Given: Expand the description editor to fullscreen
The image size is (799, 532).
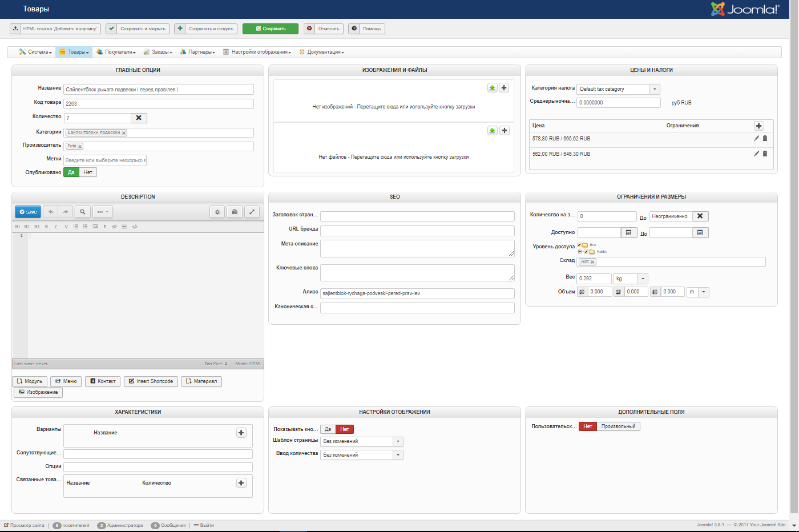Looking at the screenshot, I should coord(252,212).
